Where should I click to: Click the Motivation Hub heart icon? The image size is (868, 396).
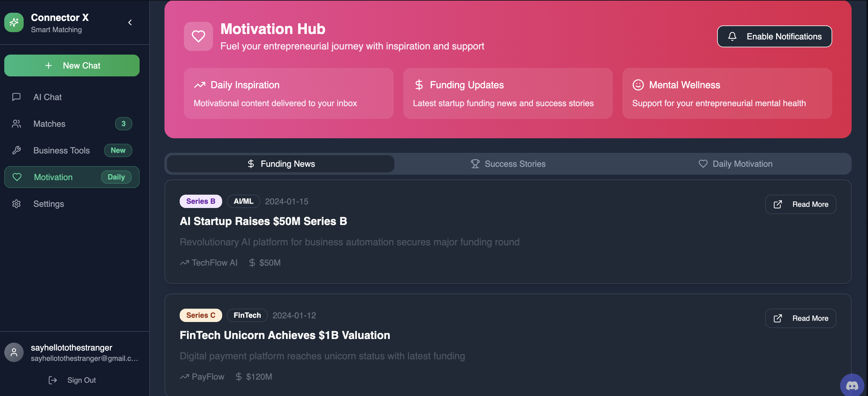[x=198, y=36]
